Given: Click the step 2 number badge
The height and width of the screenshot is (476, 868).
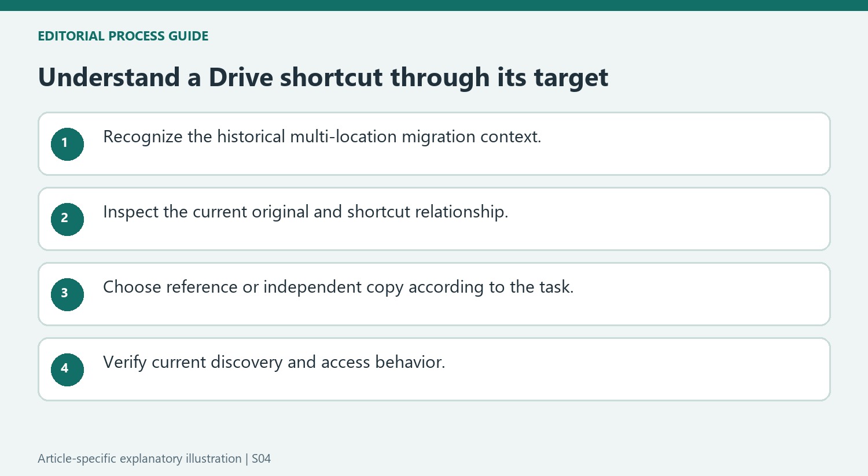Looking at the screenshot, I should [x=67, y=219].
